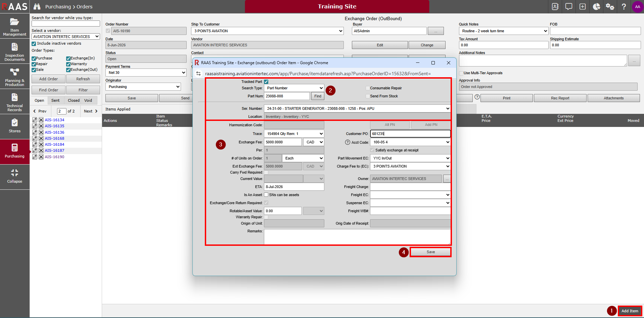Toggle the Tracked Part checkbox
Image resolution: width=644 pixels, height=318 pixels.
(266, 82)
